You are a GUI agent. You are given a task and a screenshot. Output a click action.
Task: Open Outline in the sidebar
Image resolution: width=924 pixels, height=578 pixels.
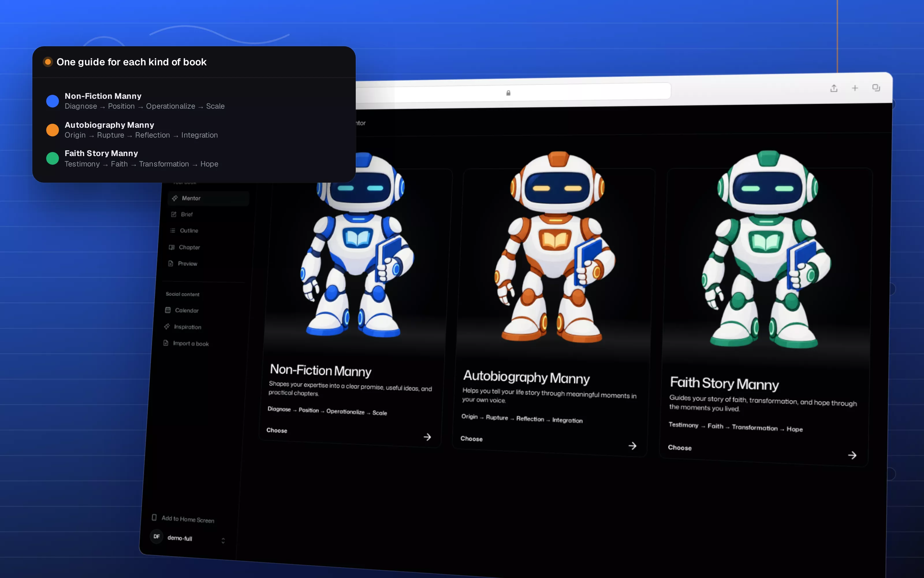point(189,231)
